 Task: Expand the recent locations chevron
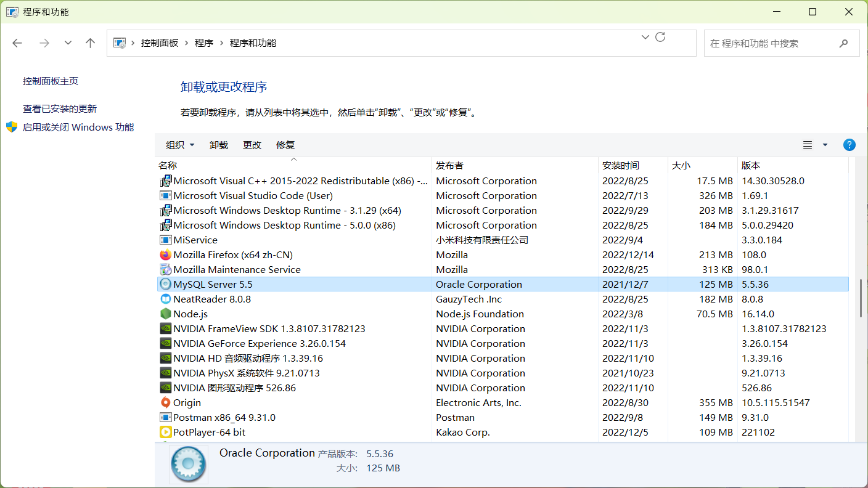coord(68,43)
